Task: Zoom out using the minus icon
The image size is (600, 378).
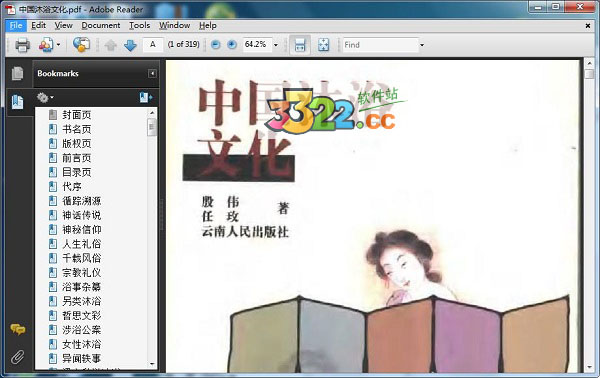Action: pyautogui.click(x=216, y=45)
